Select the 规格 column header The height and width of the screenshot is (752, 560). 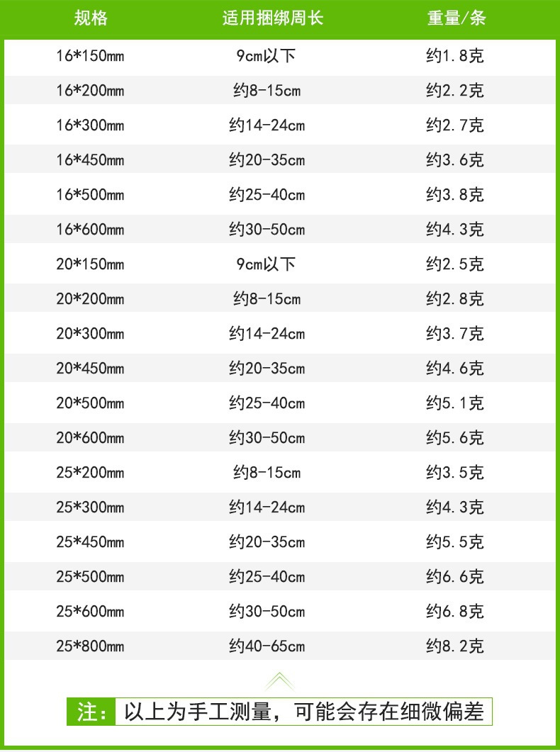click(91, 18)
